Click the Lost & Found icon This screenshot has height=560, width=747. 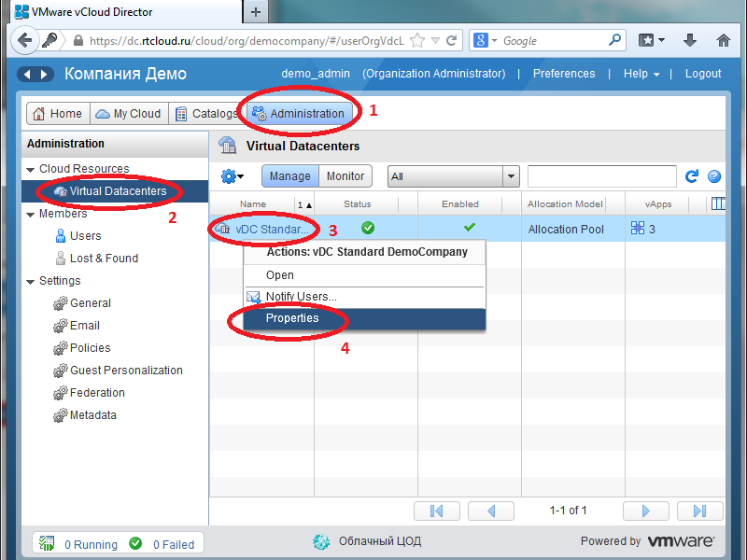(61, 259)
